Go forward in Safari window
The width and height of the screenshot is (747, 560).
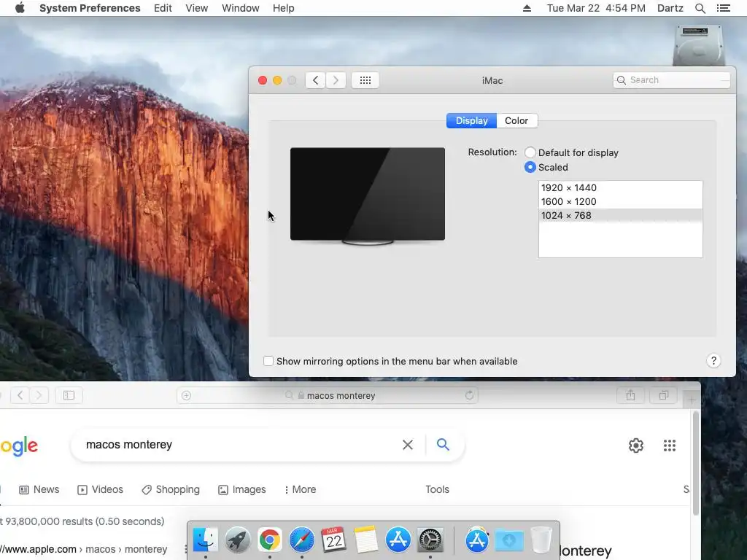[x=39, y=395]
